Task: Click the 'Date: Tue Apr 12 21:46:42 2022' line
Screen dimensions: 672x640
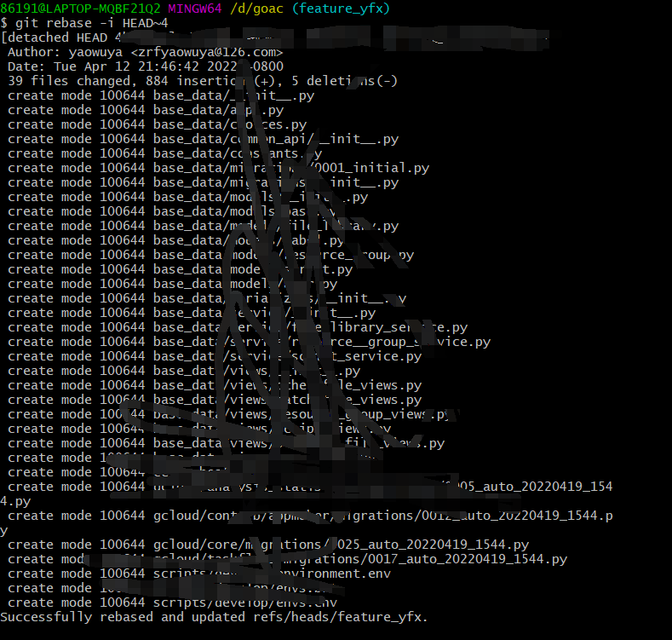Action: [146, 66]
